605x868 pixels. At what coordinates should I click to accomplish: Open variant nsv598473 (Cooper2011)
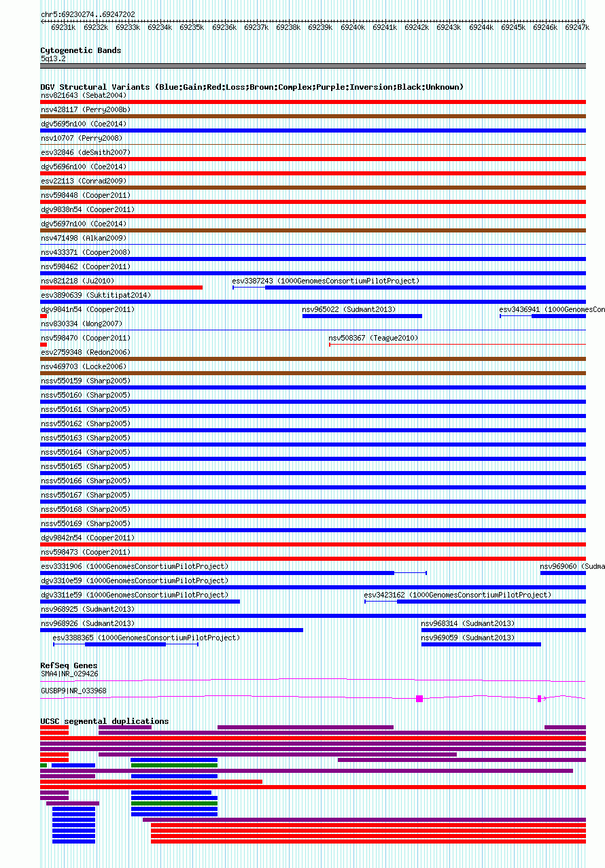point(86,552)
